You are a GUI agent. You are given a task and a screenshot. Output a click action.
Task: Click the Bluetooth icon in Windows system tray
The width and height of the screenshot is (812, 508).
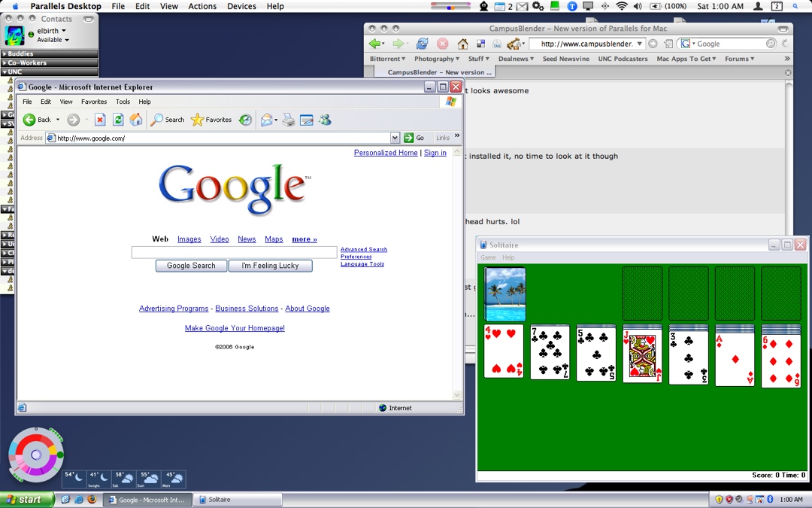click(770, 499)
